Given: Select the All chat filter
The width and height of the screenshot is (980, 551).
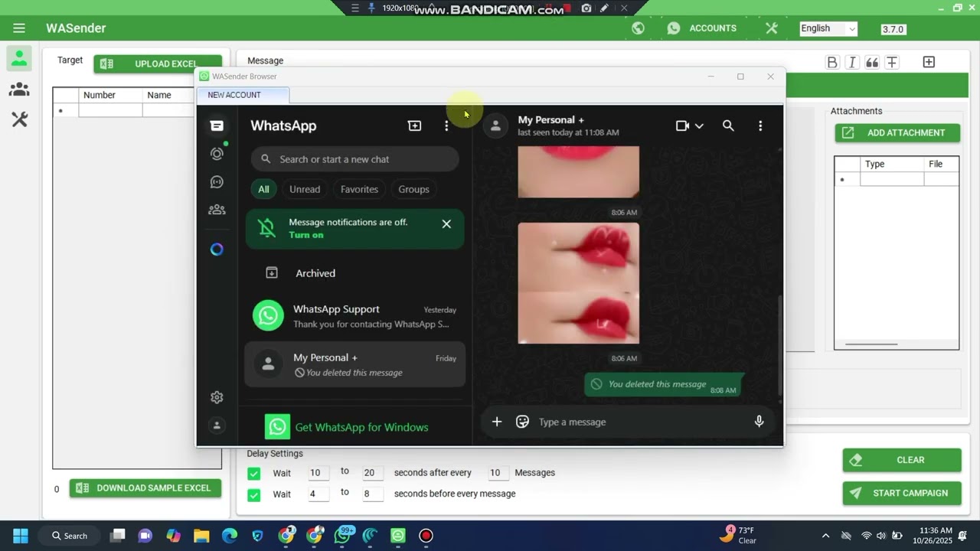Looking at the screenshot, I should click(263, 189).
